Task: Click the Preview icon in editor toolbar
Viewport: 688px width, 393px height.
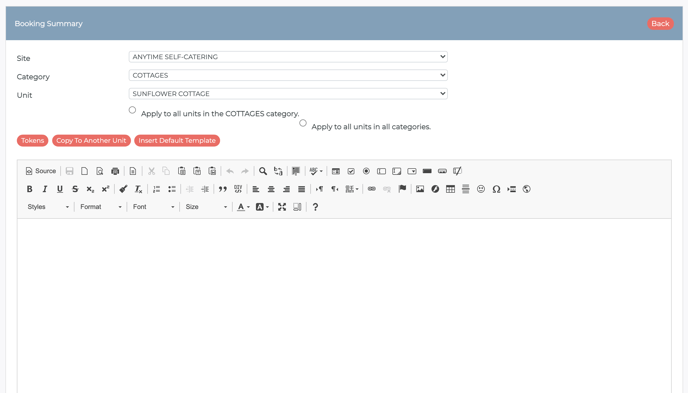Action: [100, 171]
